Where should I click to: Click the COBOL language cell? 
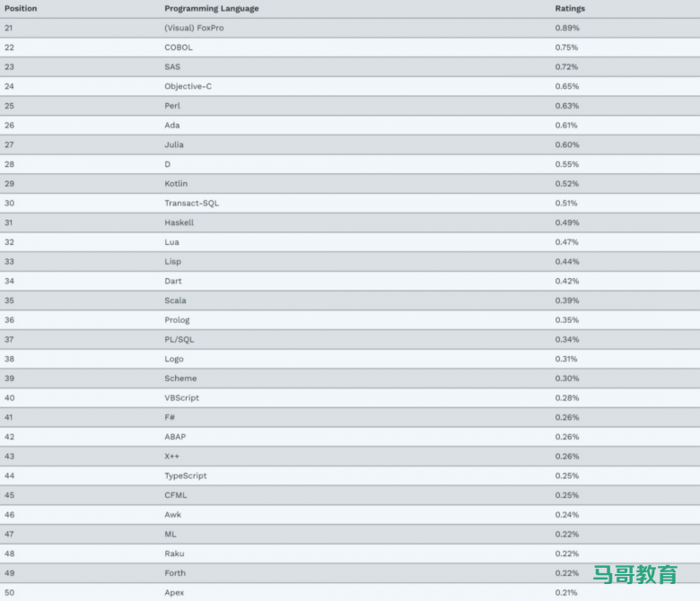(178, 48)
